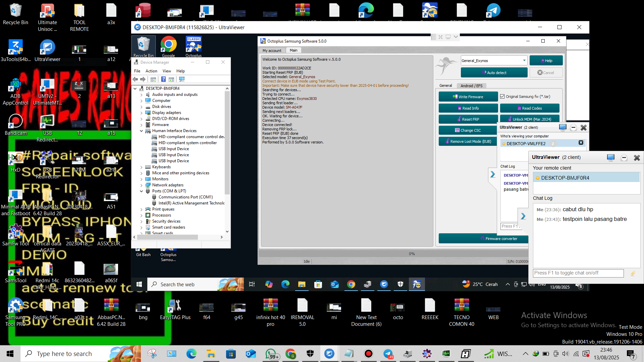This screenshot has width=644, height=362.
Task: Select Communications Port (COM1) device
Action: (x=185, y=197)
